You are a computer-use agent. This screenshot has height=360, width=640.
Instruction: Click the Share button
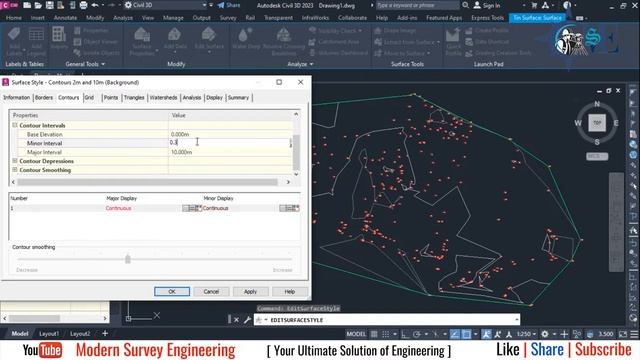[229, 5]
